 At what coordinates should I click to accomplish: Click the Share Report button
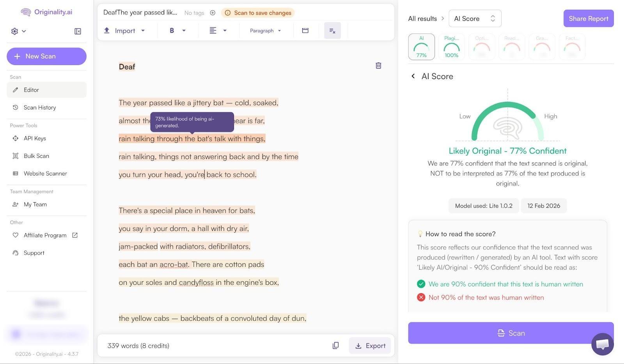(588, 19)
